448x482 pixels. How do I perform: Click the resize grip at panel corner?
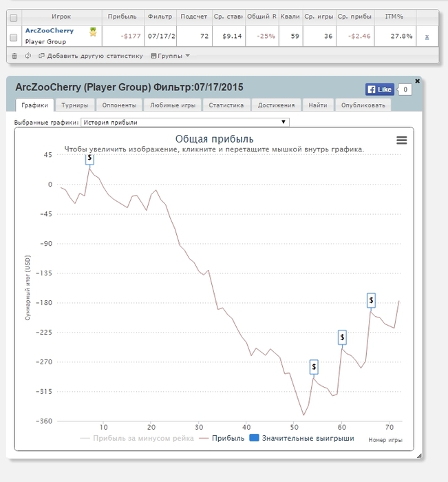[419, 456]
